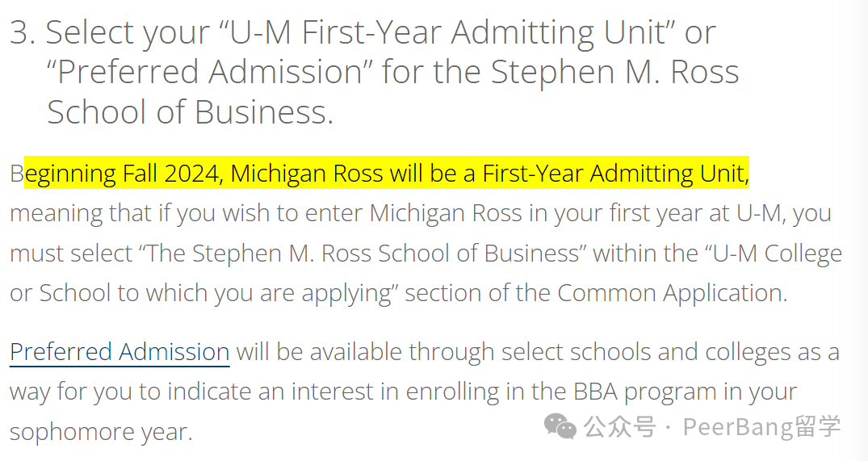Click the phrase 'First-Year Admitting Unit,' in highlight
The width and height of the screenshot is (868, 461).
615,174
